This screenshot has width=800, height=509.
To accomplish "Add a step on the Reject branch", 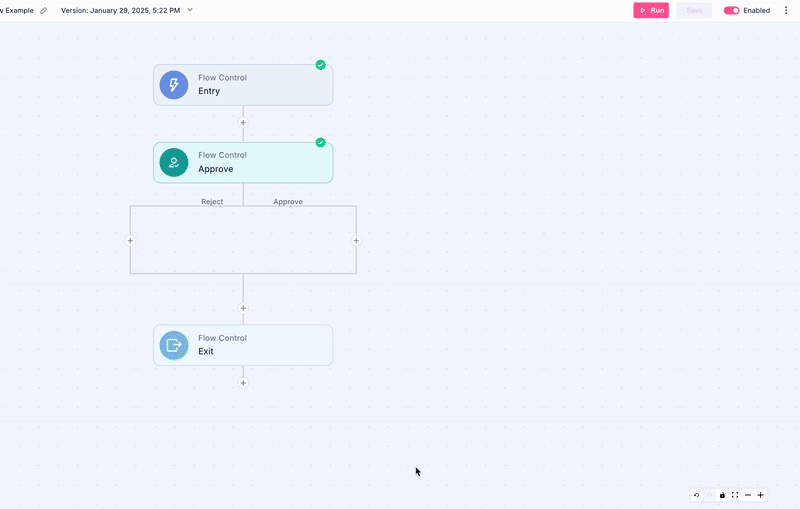I will [130, 240].
